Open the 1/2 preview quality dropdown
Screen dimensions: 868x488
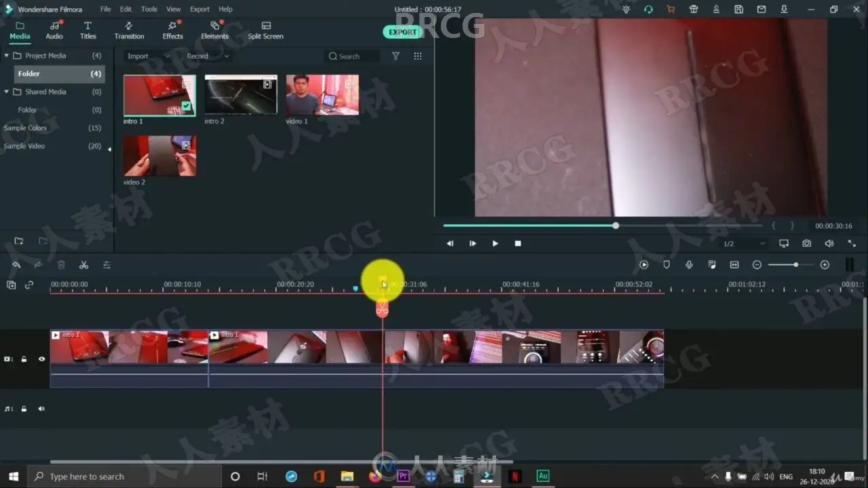pos(744,243)
